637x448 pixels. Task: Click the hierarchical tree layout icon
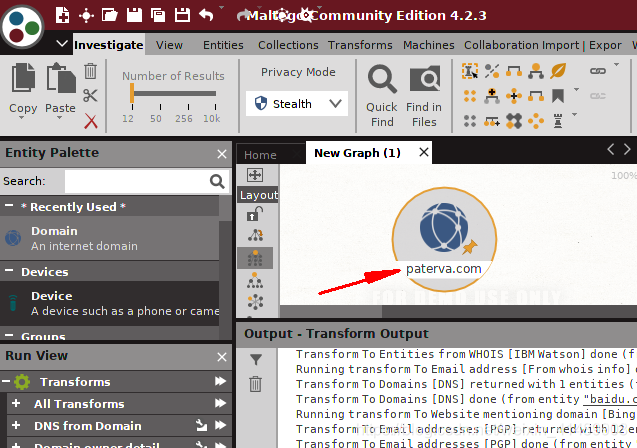coord(255,280)
